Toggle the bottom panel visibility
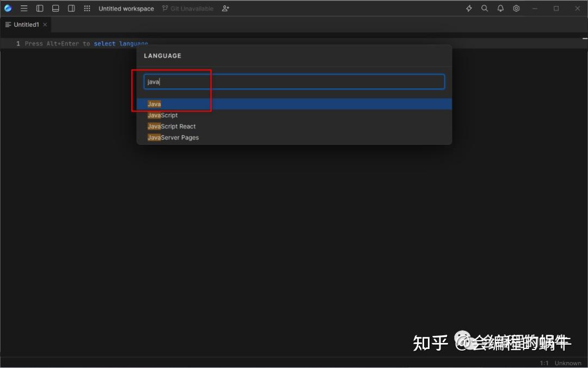The image size is (588, 368). [x=56, y=8]
